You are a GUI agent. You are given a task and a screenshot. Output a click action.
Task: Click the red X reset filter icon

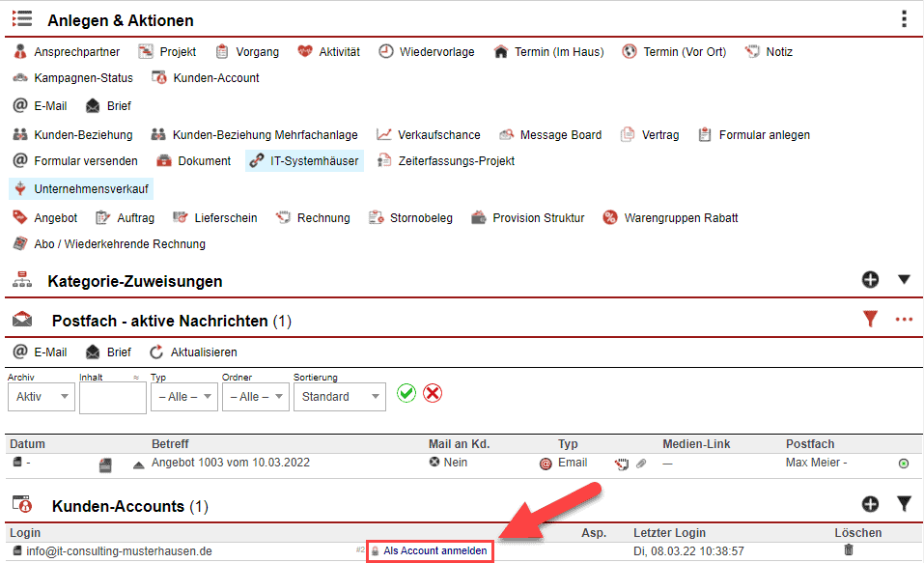[434, 393]
